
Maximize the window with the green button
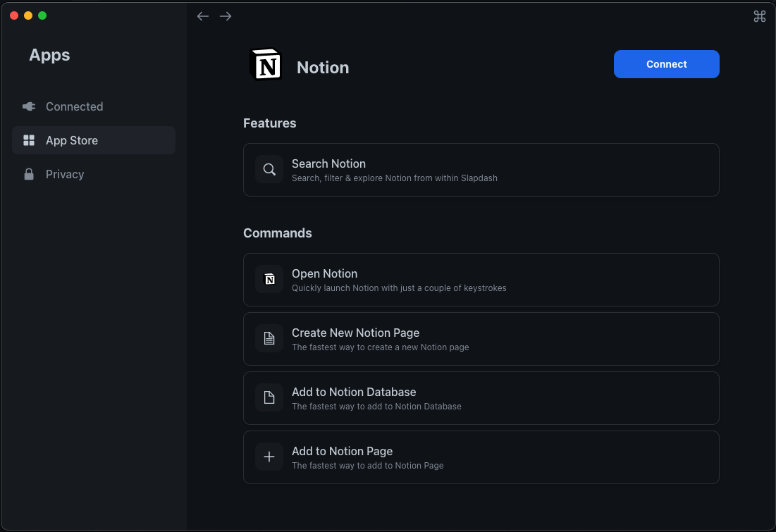(42, 16)
